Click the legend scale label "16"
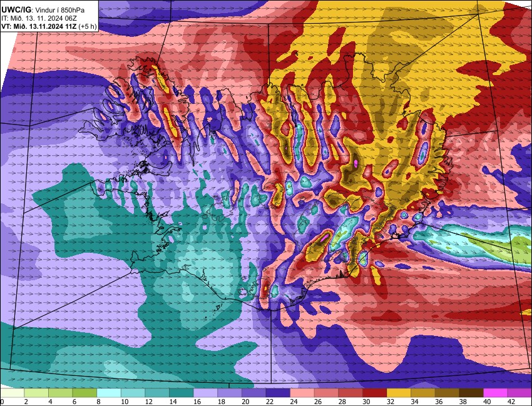The width and height of the screenshot is (532, 406). click(x=197, y=402)
